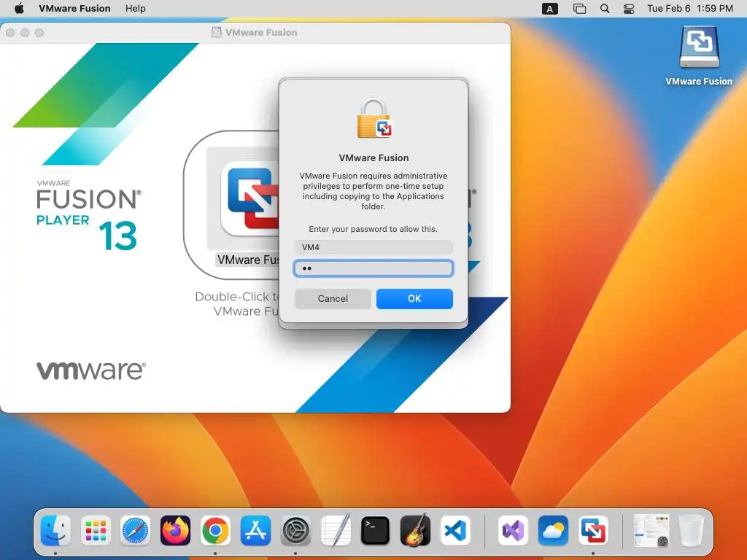The image size is (747, 560).
Task: Open the Apple menu
Action: [x=19, y=8]
